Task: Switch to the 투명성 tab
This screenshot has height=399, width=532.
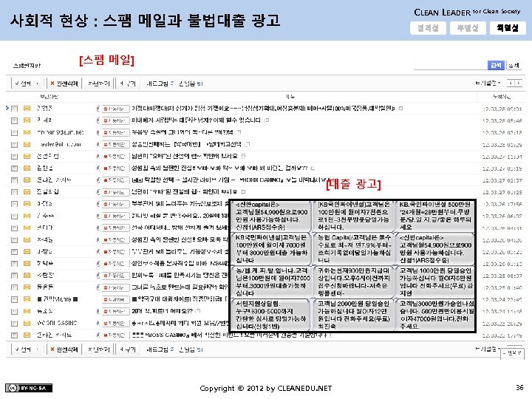Action: click(468, 28)
